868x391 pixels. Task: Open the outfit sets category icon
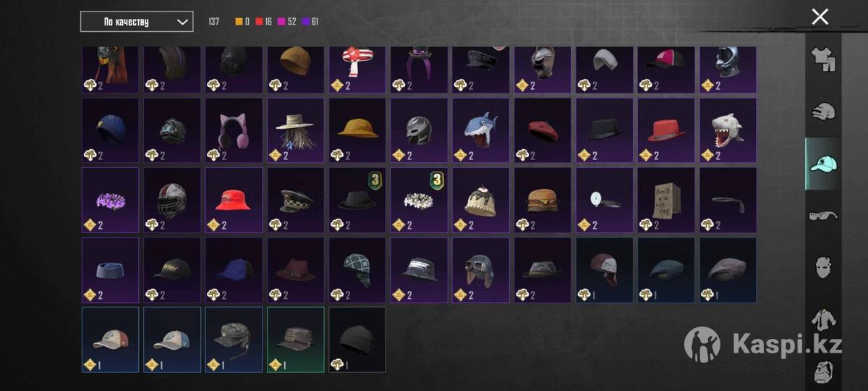(823, 59)
